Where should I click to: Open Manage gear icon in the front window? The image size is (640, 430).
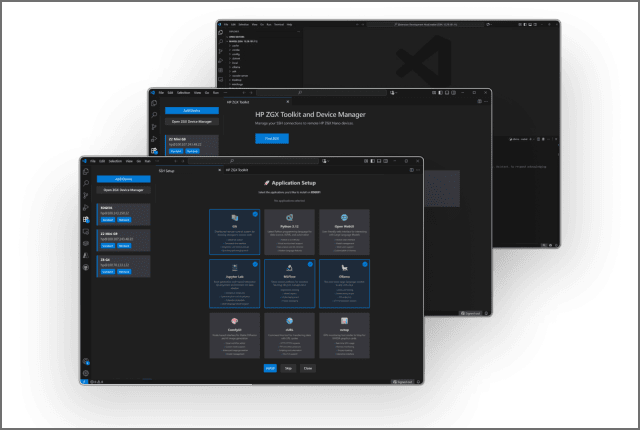87,374
